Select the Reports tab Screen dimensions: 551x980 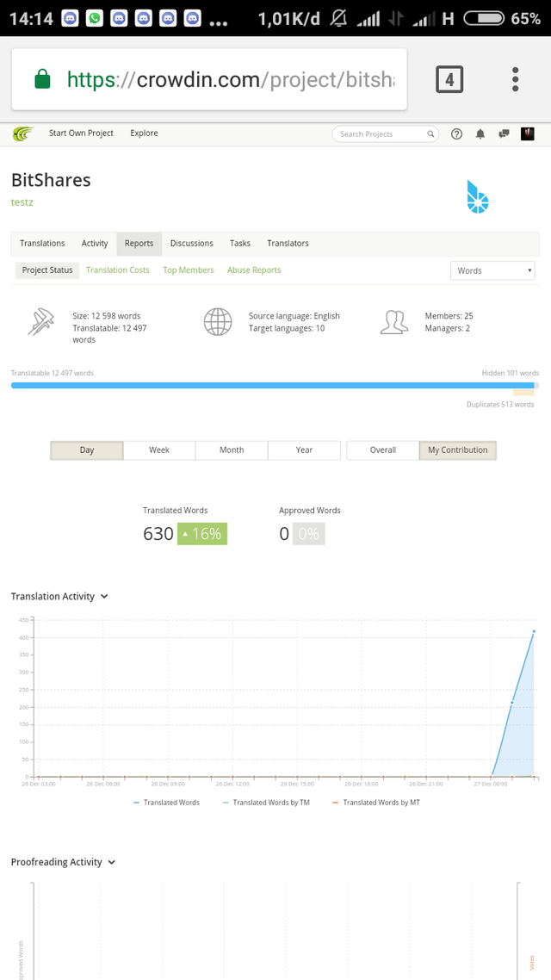pos(139,244)
